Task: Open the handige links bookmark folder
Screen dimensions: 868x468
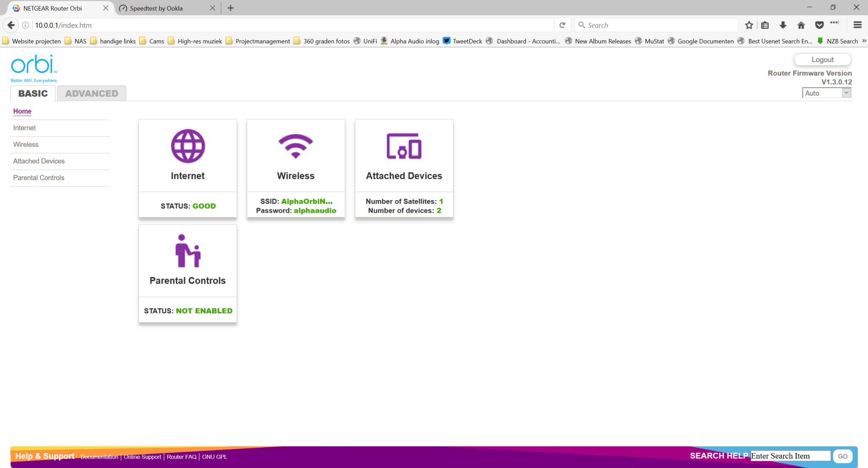Action: point(113,41)
